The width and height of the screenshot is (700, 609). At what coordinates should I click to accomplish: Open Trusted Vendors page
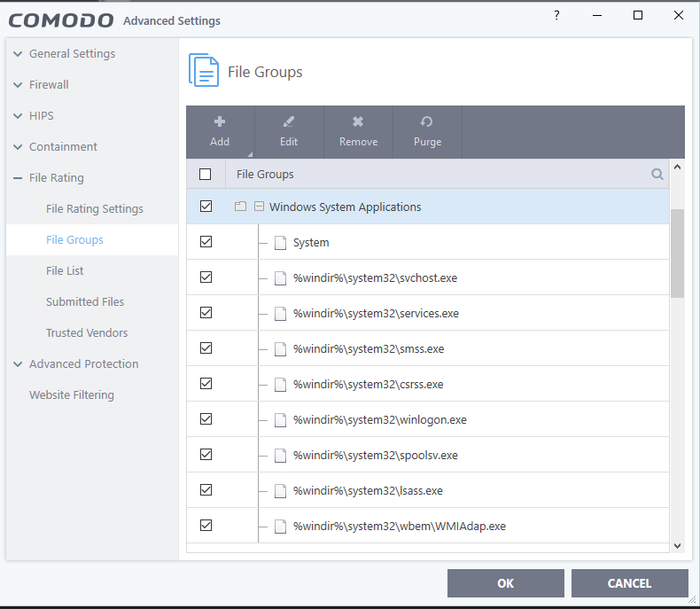87,333
